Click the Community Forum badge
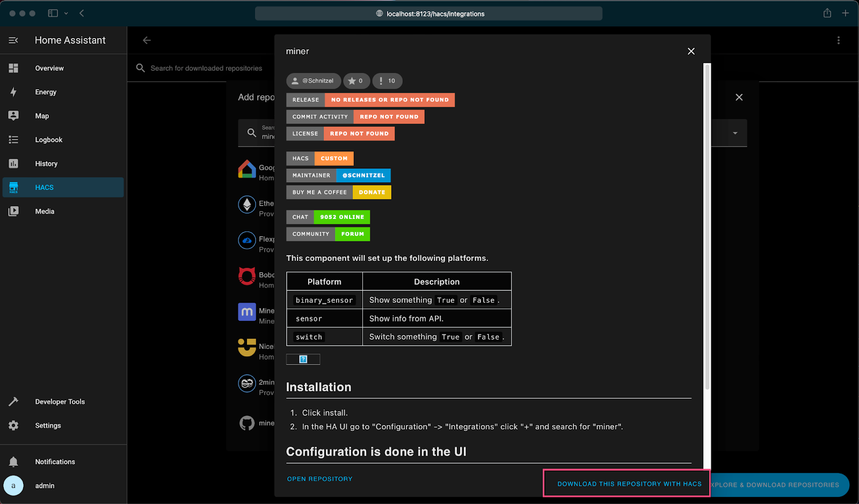859x504 pixels. pos(328,234)
